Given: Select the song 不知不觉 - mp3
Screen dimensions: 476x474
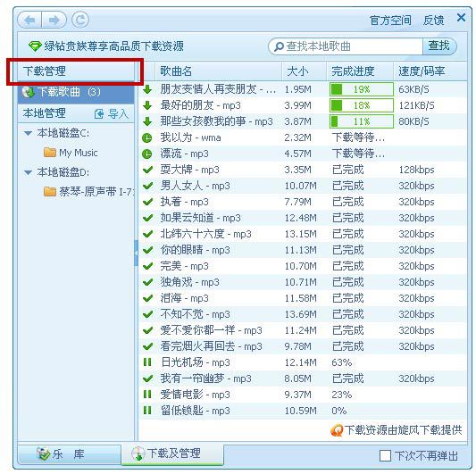Looking at the screenshot, I should coord(196,314).
